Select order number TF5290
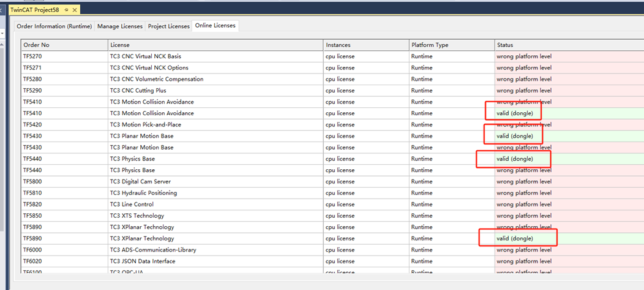The height and width of the screenshot is (290, 644). pos(32,91)
